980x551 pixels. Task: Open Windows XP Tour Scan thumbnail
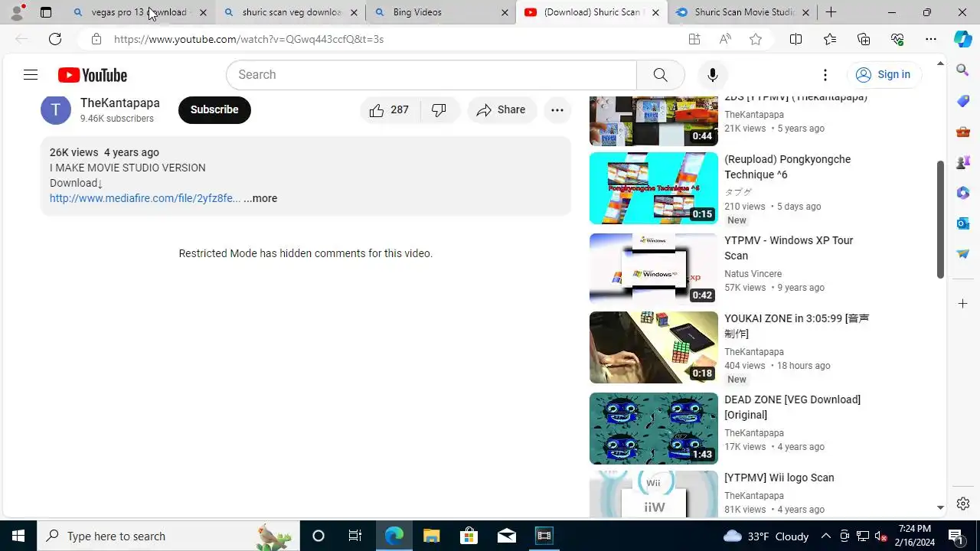[x=653, y=269]
